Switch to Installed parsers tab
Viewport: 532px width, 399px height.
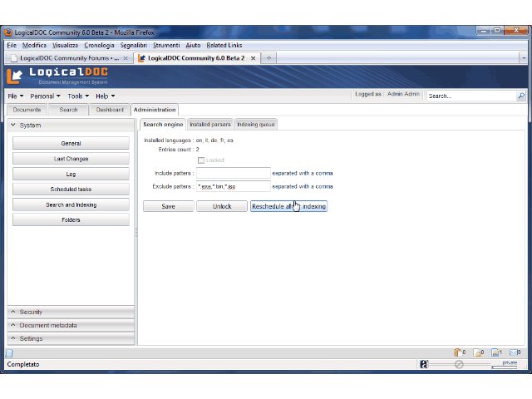pyautogui.click(x=210, y=125)
